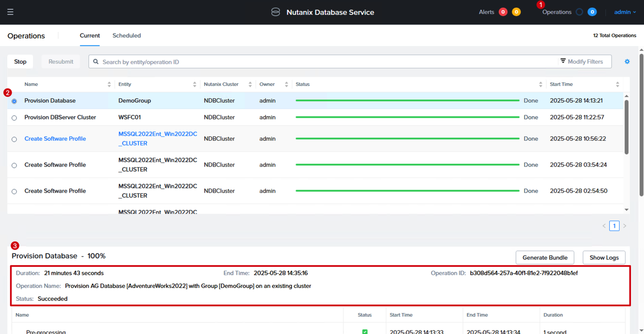Open the Alerts menu in header
This screenshot has height=334, width=644.
pyautogui.click(x=486, y=12)
